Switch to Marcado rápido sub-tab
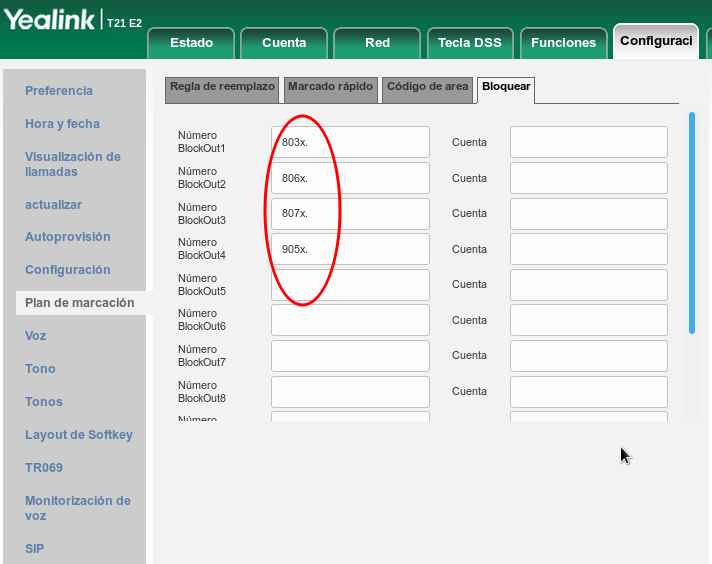Screen dimensions: 712x564 click(x=330, y=87)
